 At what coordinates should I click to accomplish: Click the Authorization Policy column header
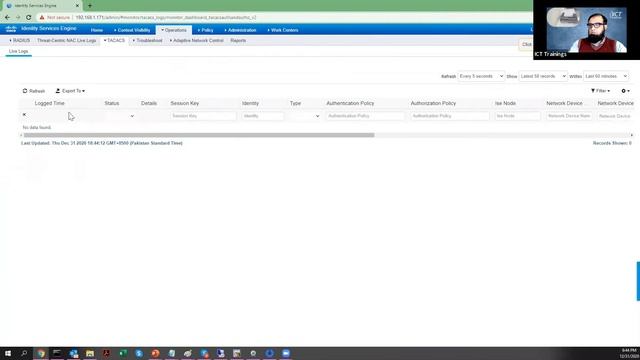pos(433,104)
